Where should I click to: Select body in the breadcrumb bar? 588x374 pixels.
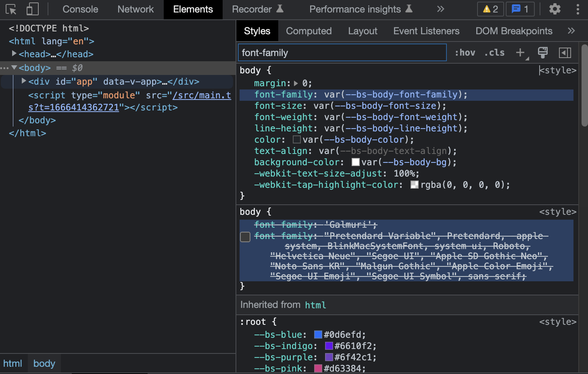click(44, 364)
